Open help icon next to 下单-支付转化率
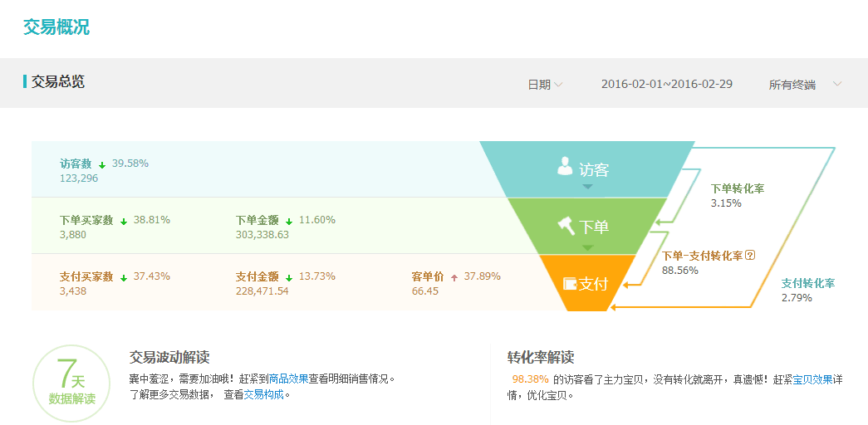The image size is (868, 425). click(750, 255)
